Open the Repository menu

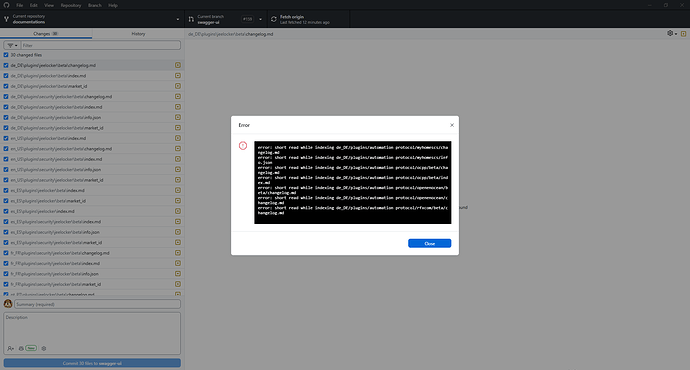(71, 5)
